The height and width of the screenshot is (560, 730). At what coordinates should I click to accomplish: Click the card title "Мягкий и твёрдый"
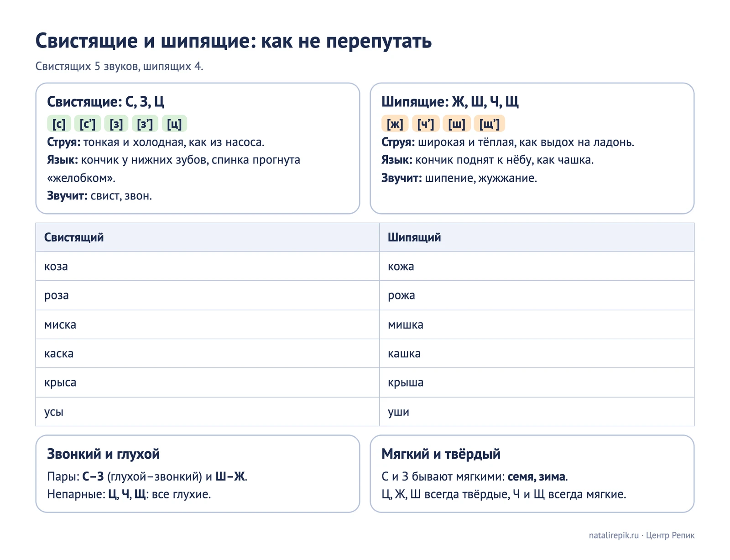pos(441,454)
